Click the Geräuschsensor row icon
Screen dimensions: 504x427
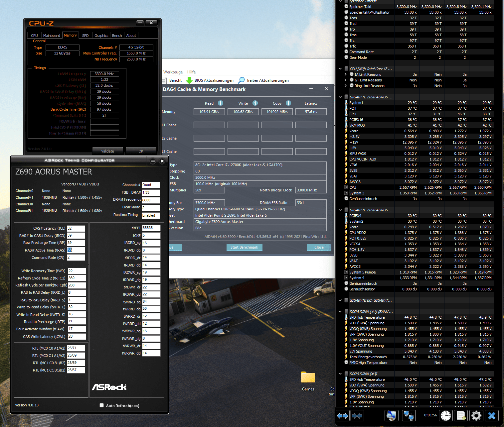pyautogui.click(x=346, y=289)
